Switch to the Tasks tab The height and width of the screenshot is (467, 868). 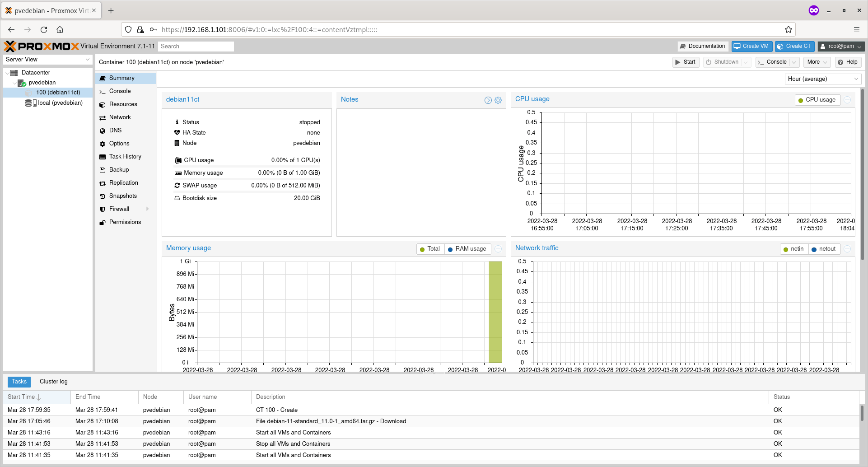point(19,382)
